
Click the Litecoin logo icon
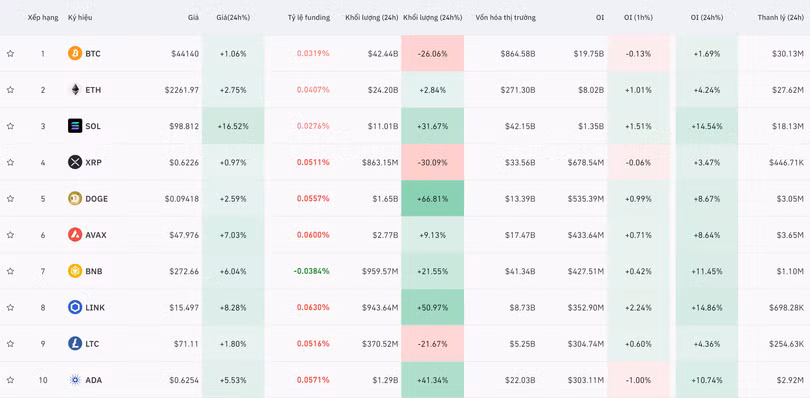75,343
